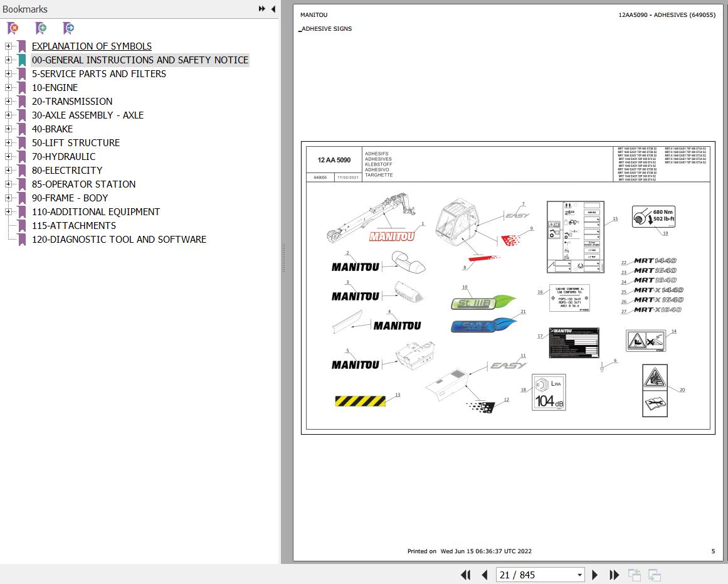This screenshot has height=584, width=728.
Task: Click the 'ADHESIVE SIGNS' page heading
Action: coord(327,28)
